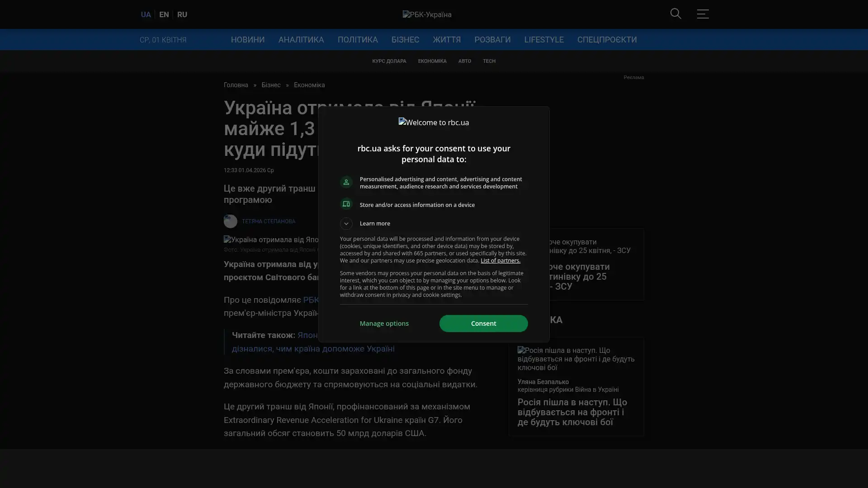Open the LIFESTYLE navigation item

[543, 40]
